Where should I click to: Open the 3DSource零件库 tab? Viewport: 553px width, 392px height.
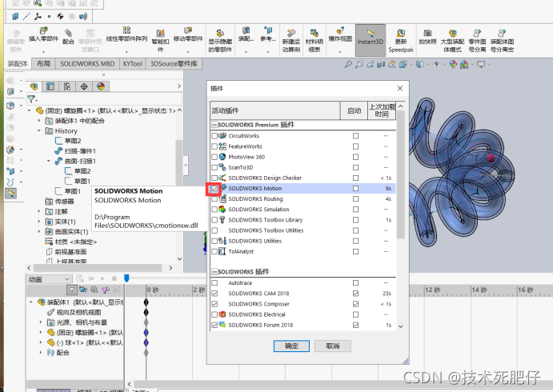pos(174,64)
